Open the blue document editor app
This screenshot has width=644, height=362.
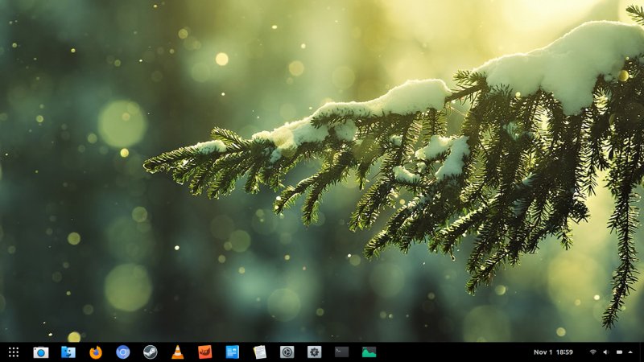232,352
